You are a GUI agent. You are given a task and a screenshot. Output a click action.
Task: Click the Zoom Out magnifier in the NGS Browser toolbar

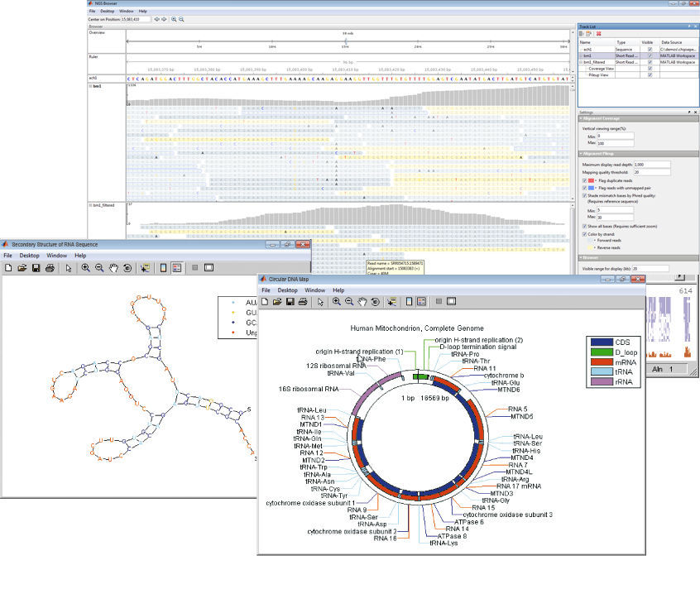[181, 19]
